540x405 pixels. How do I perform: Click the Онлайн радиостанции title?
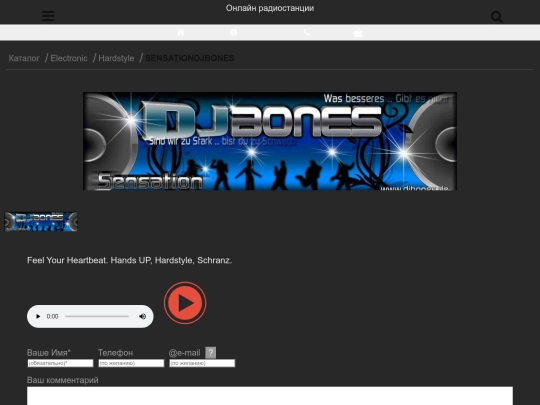[270, 8]
